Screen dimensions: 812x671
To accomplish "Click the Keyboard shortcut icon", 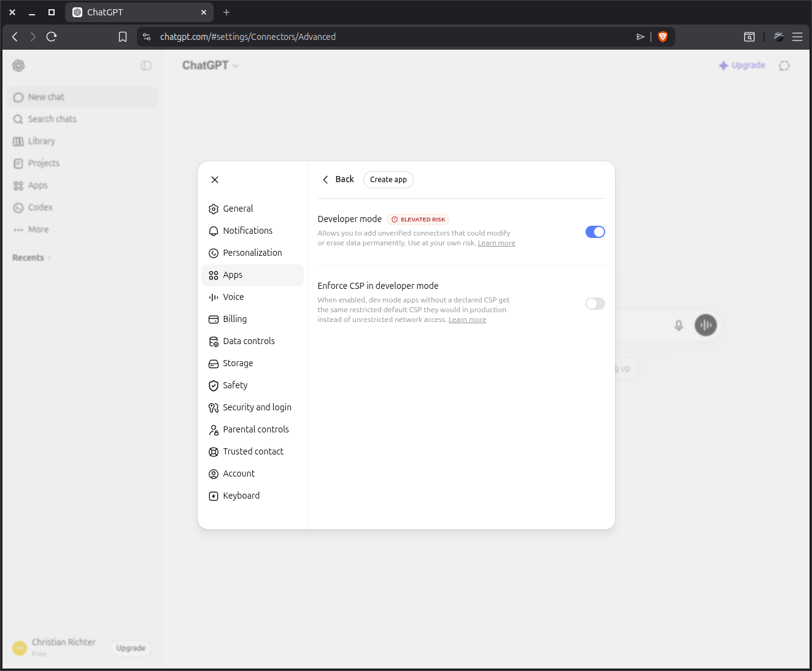I will pos(214,496).
